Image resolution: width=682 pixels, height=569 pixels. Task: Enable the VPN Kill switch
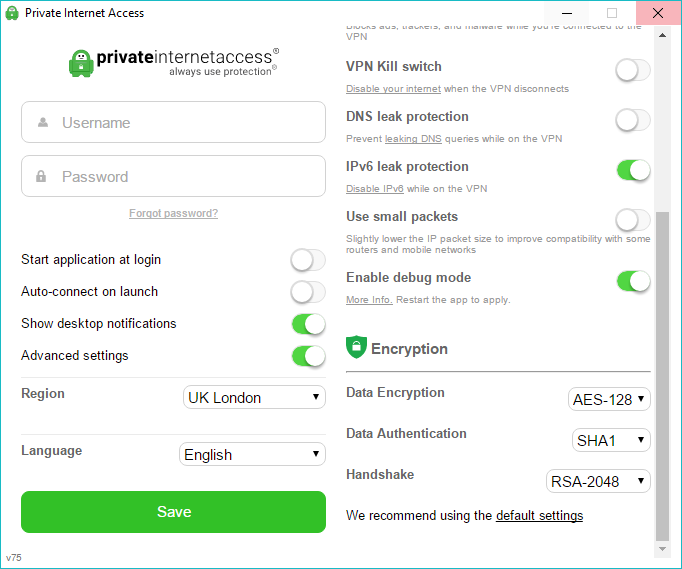(633, 70)
